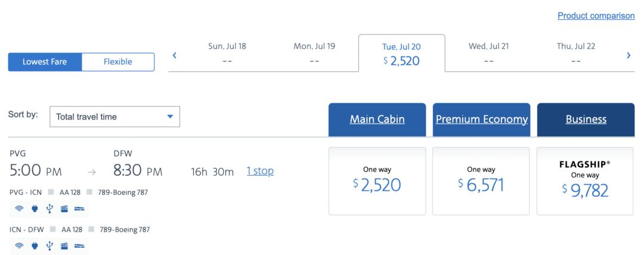This screenshot has width=644, height=255.
Task: Open the Product comparison link
Action: (596, 16)
